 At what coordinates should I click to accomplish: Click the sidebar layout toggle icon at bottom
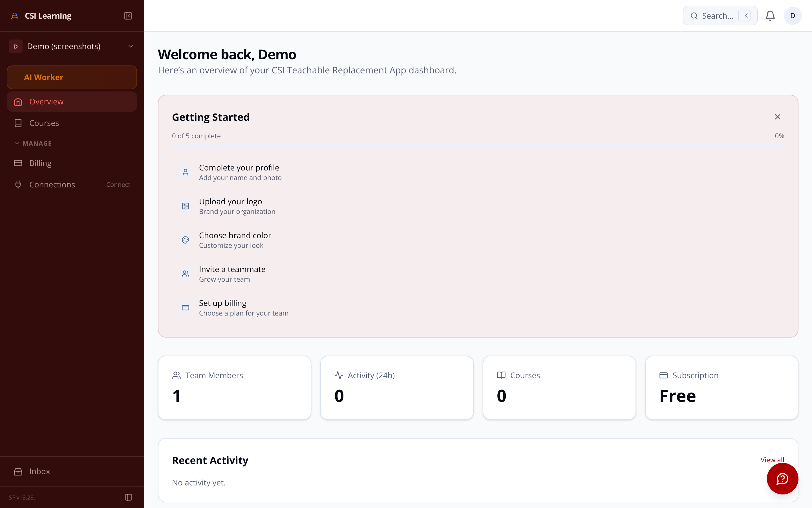(129, 497)
